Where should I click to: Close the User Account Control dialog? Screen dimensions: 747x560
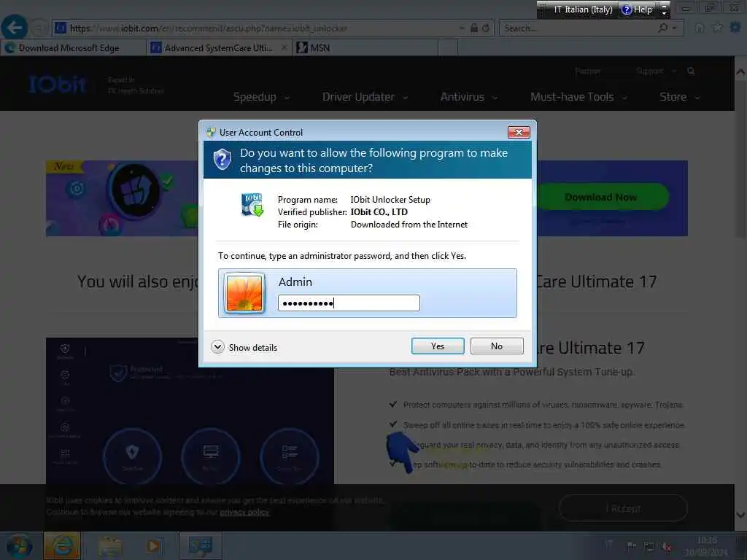pos(519,133)
